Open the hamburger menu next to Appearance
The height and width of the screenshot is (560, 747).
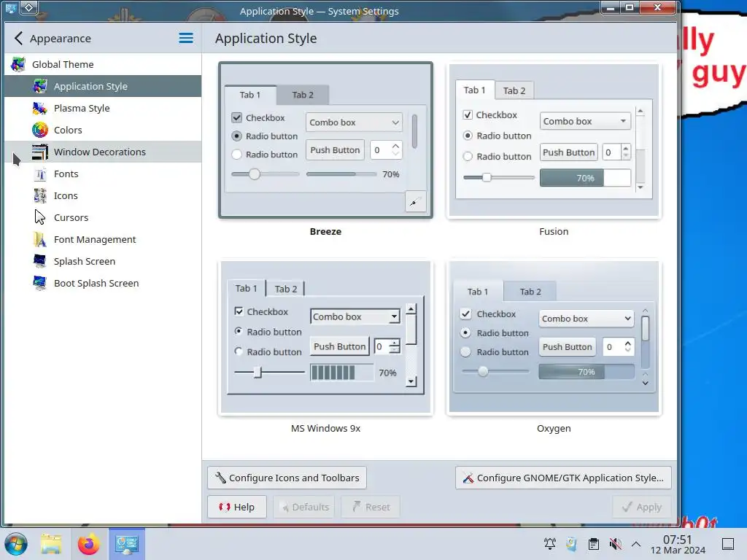pos(186,38)
